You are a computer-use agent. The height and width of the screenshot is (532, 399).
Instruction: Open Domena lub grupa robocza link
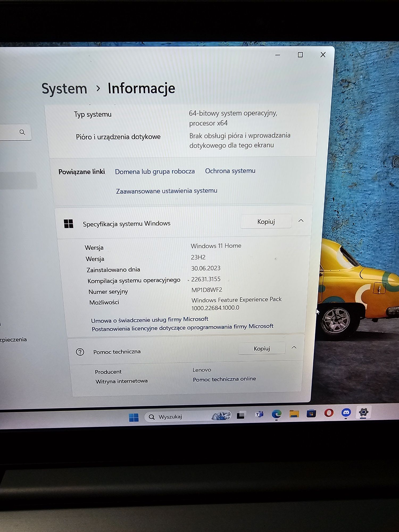pyautogui.click(x=155, y=172)
